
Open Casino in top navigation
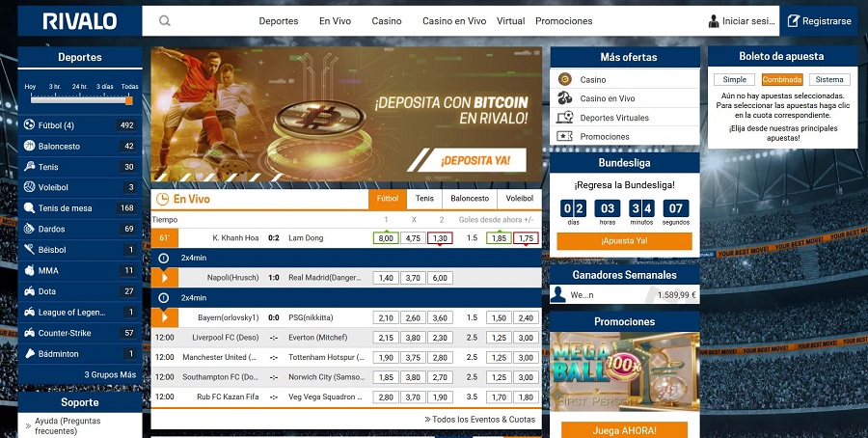(387, 21)
